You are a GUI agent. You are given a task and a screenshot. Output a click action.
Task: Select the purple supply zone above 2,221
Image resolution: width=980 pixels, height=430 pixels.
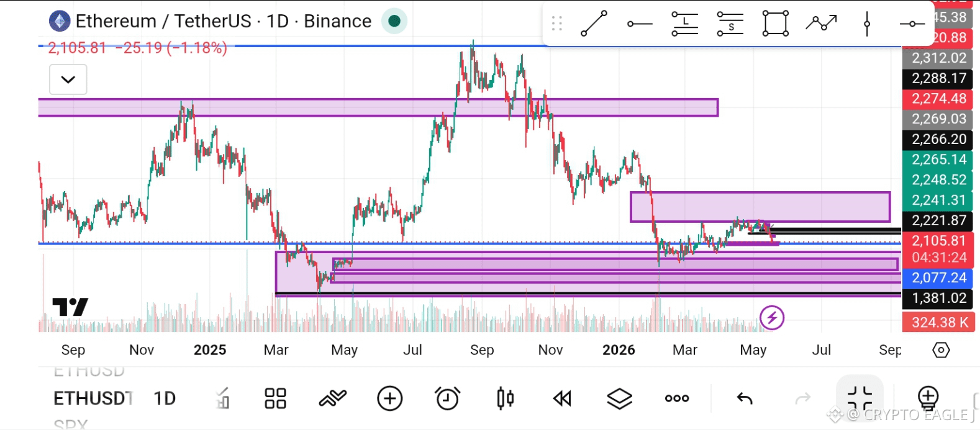tap(760, 207)
